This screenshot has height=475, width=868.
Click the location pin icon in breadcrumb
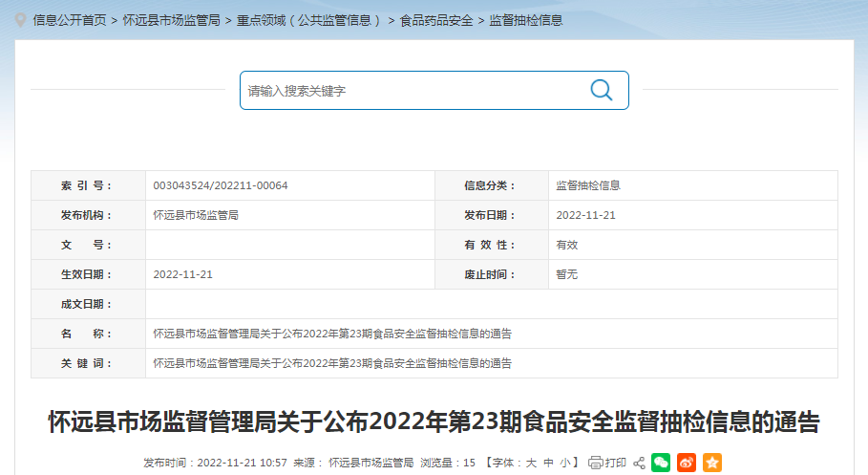(20, 20)
